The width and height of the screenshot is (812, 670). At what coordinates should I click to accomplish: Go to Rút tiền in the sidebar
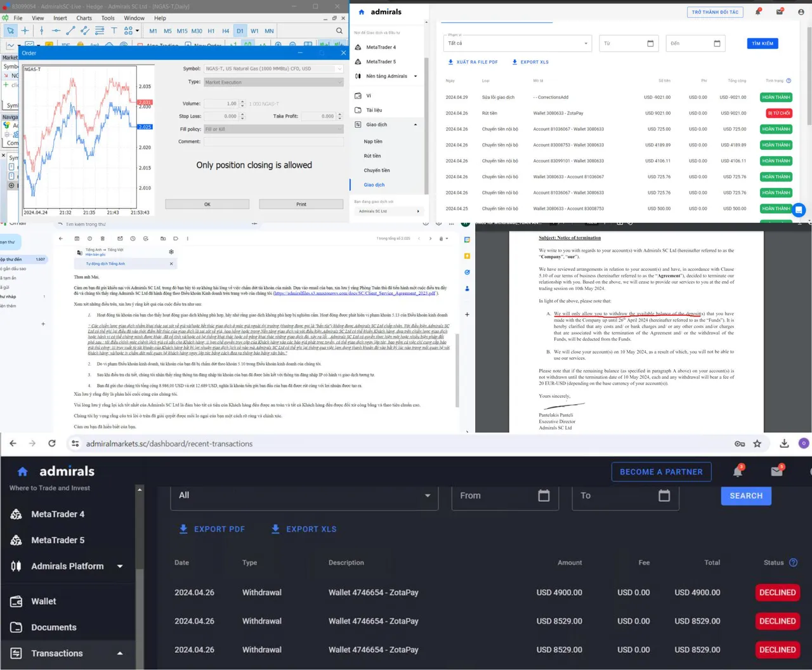pyautogui.click(x=372, y=156)
